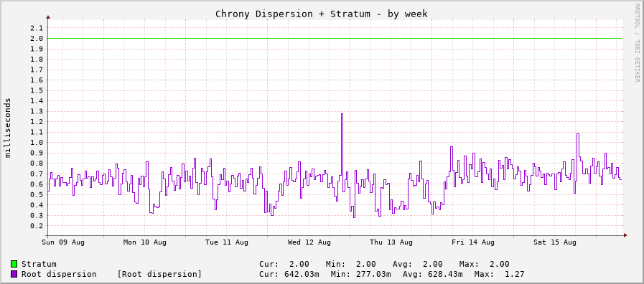The height and width of the screenshot is (284, 644).
Task: Click the 1.5 y-axis tick label
Action: pos(37,90)
